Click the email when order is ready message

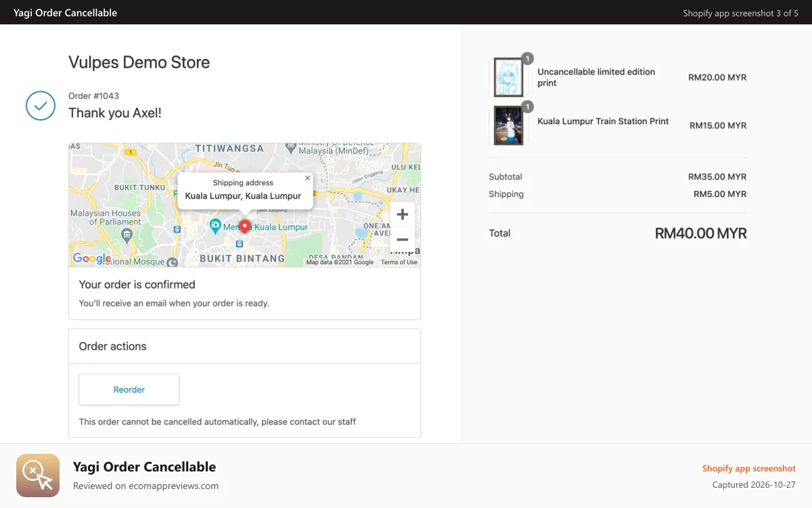174,303
